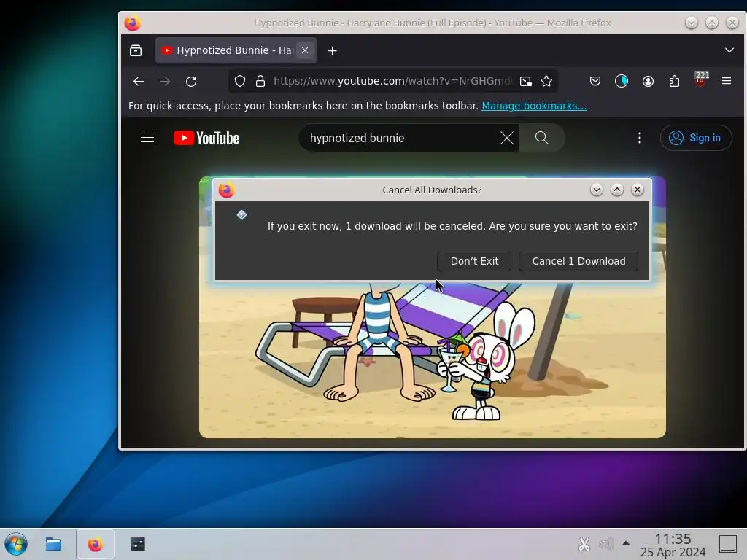Minimize the Firefox main window
This screenshot has width=747, height=560.
(692, 23)
